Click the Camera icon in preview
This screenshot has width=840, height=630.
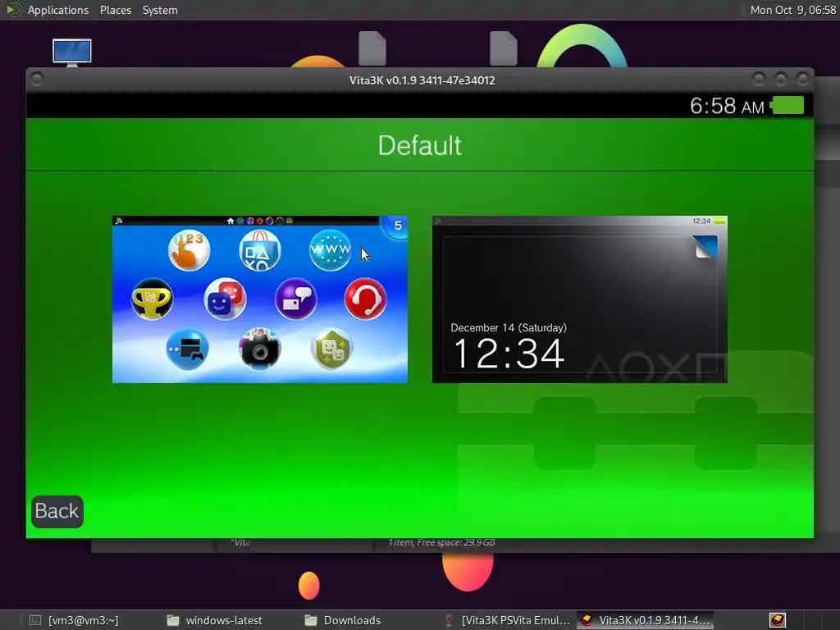260,349
